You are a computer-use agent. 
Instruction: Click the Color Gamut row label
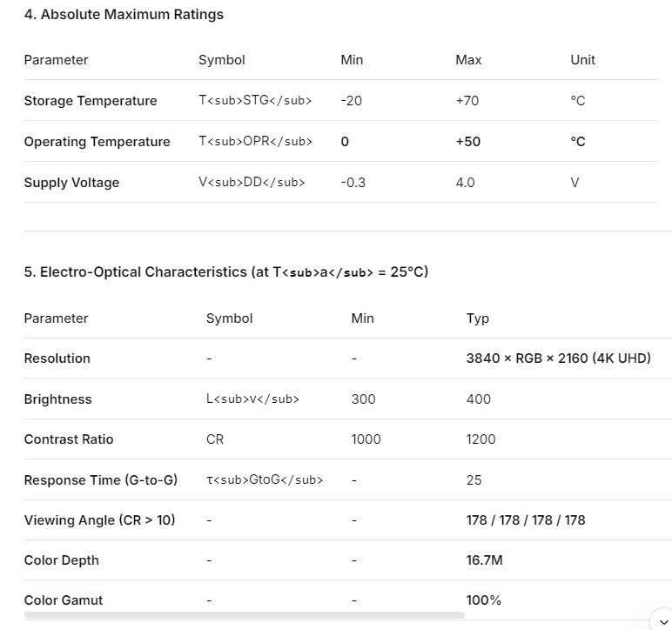click(x=64, y=600)
